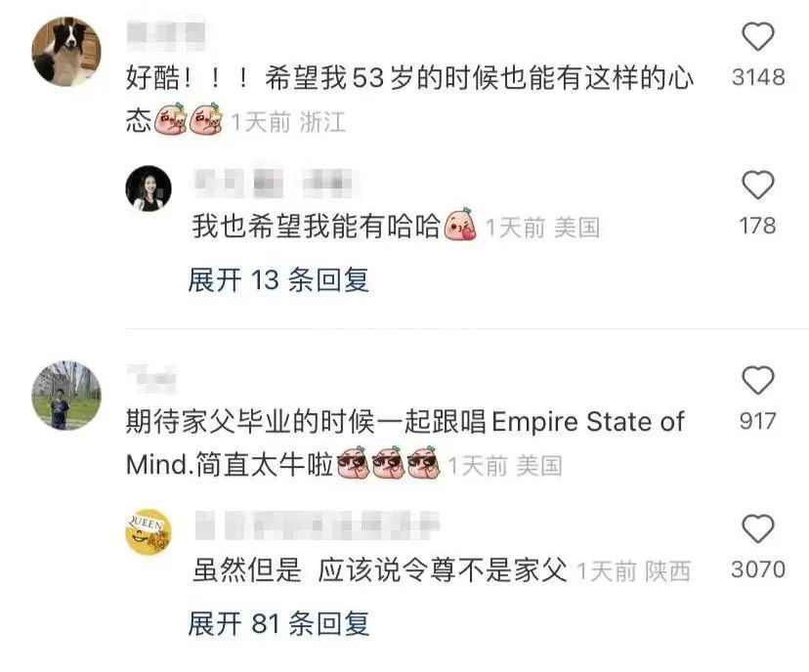Expand the 13 replies thread
Viewport: 809px width, 672px height.
click(278, 280)
